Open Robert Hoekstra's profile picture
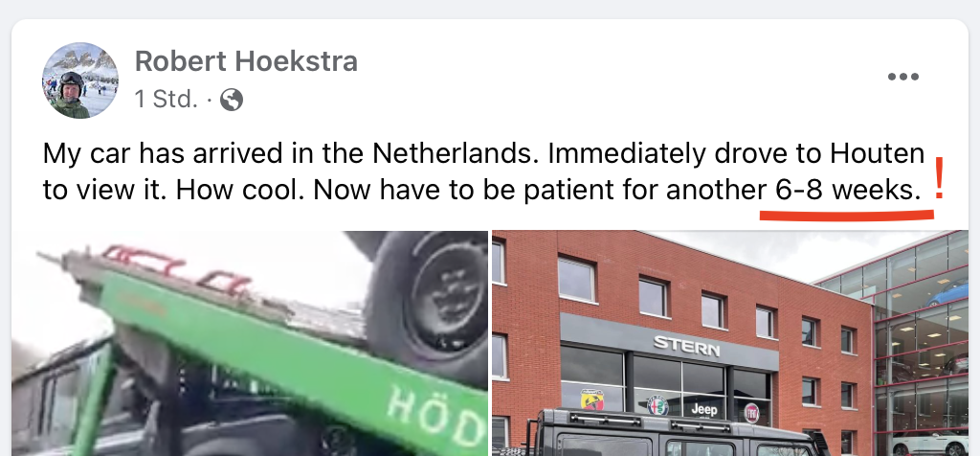This screenshot has width=980, height=456. click(80, 80)
